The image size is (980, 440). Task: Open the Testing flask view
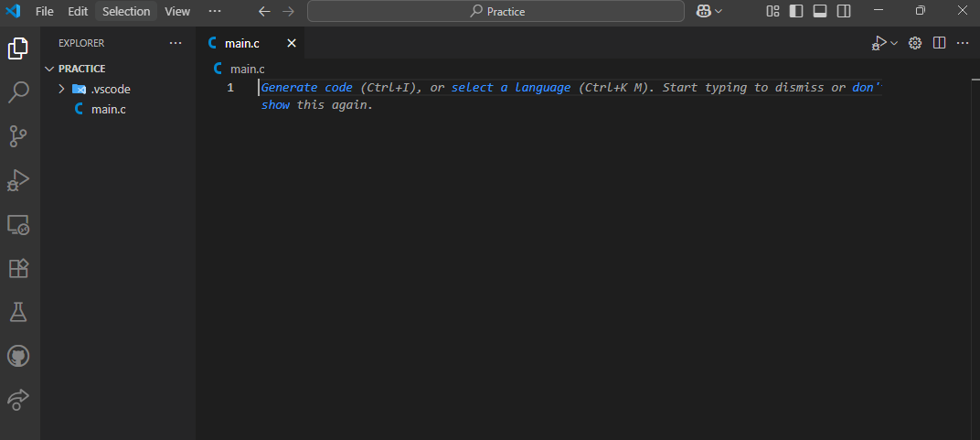coord(19,312)
